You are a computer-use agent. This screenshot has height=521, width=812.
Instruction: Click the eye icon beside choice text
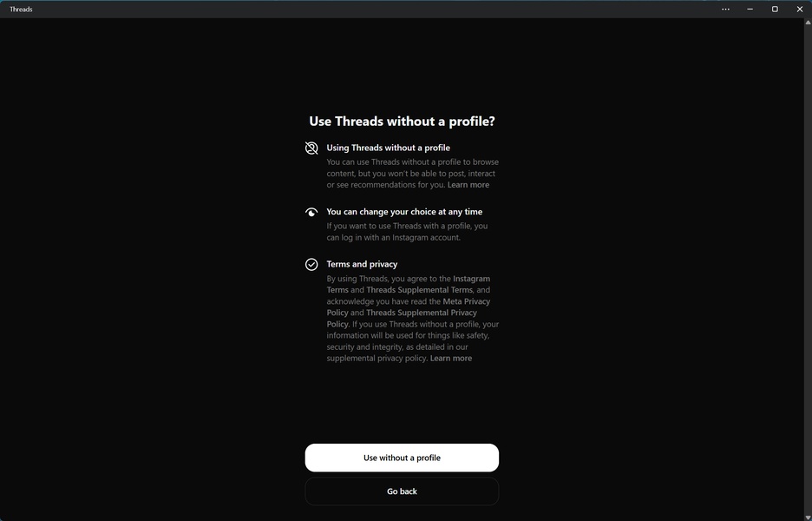(311, 213)
